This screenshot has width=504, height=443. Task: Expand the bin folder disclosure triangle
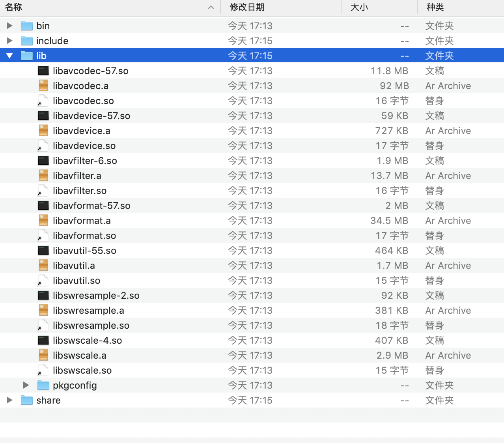[9, 25]
